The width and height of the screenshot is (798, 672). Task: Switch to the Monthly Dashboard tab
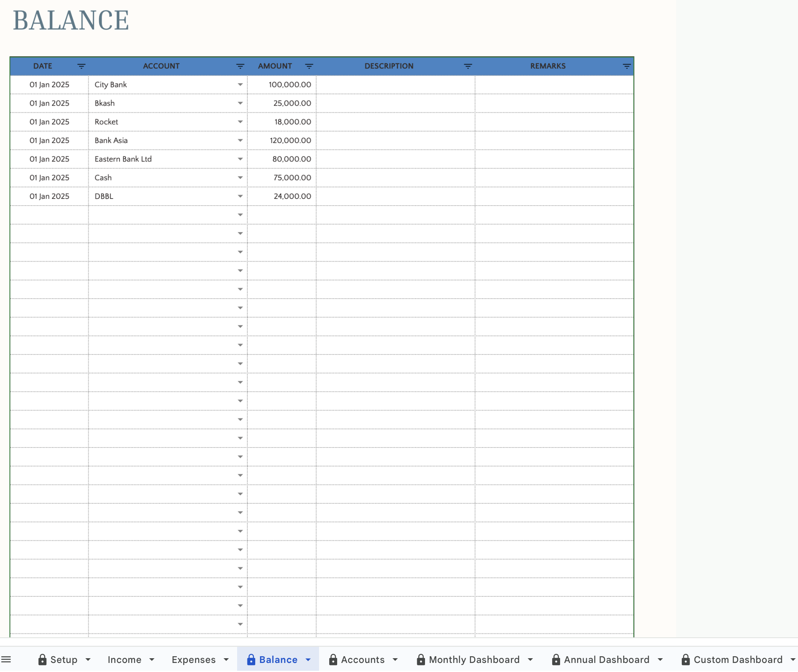pos(474,659)
